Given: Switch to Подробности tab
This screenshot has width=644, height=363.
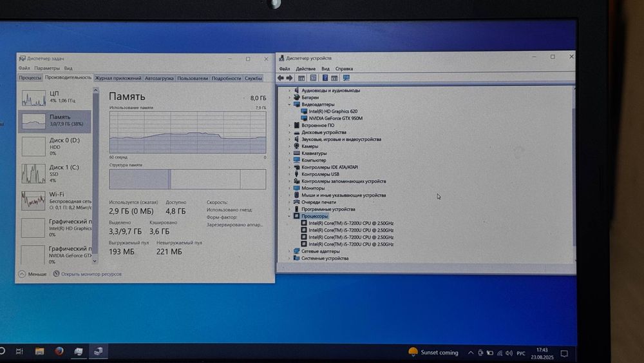Looking at the screenshot, I should (x=226, y=78).
